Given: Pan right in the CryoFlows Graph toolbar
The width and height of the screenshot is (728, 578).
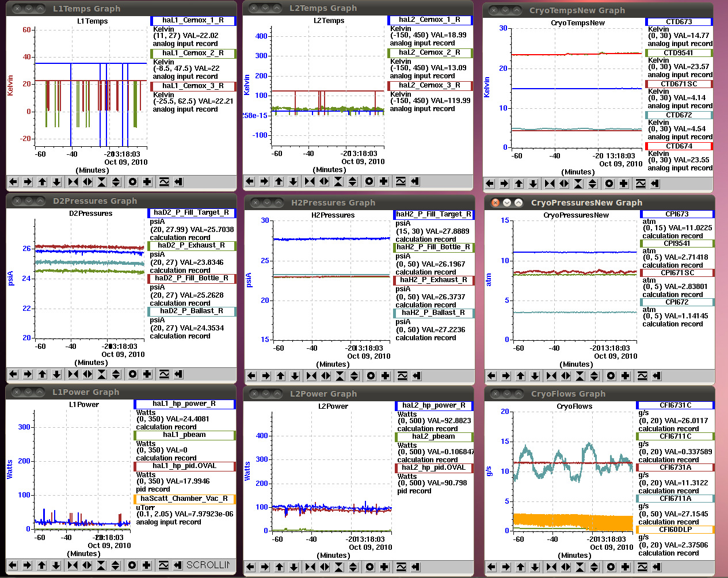Looking at the screenshot, I should pos(506,567).
